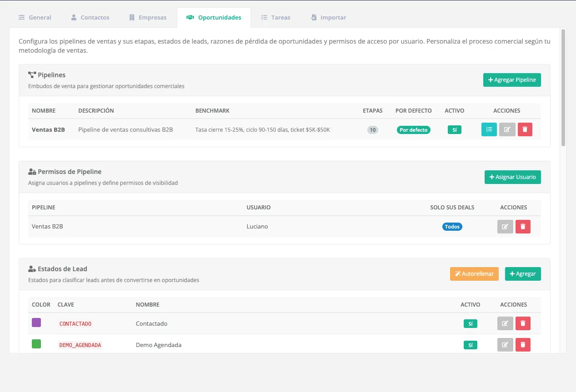Click the user name Luciano
This screenshot has width=576, height=392.
click(x=257, y=226)
